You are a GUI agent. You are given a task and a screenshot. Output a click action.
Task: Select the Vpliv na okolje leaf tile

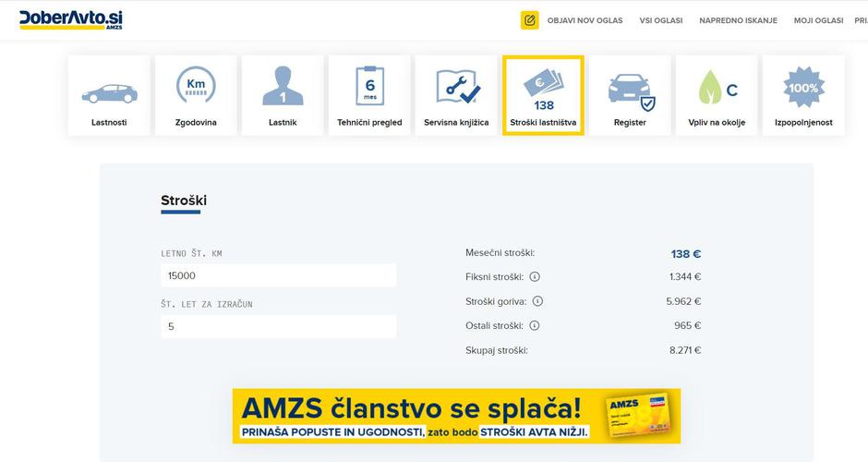click(717, 95)
